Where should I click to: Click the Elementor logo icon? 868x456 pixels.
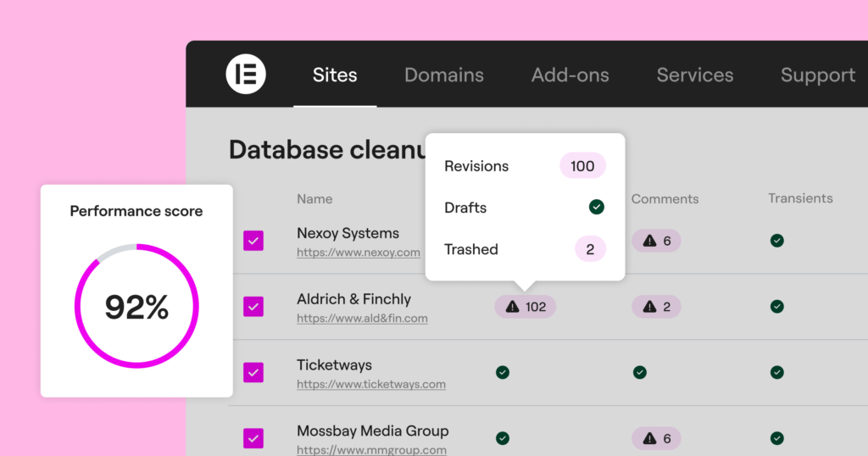(246, 74)
